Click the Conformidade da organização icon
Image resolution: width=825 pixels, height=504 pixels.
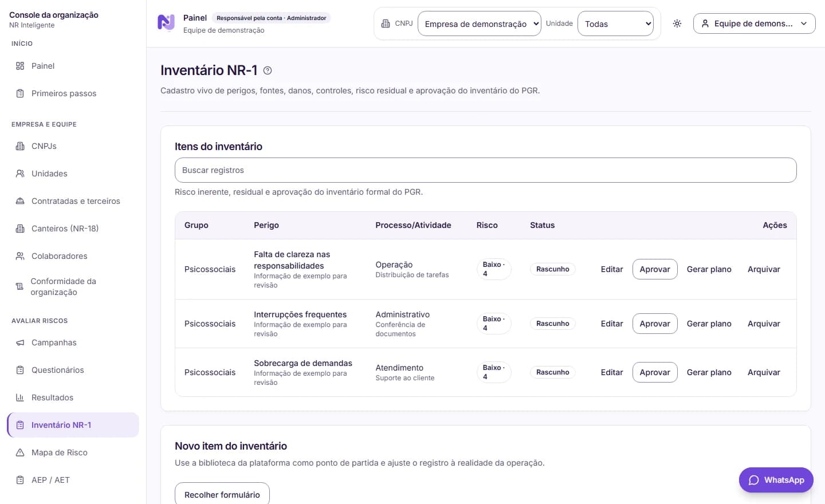[x=19, y=286]
